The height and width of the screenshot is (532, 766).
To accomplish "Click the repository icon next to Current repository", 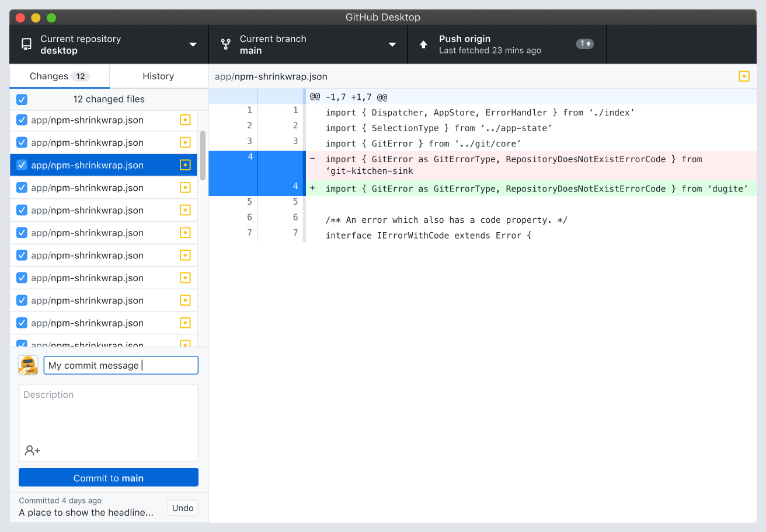I will point(26,44).
